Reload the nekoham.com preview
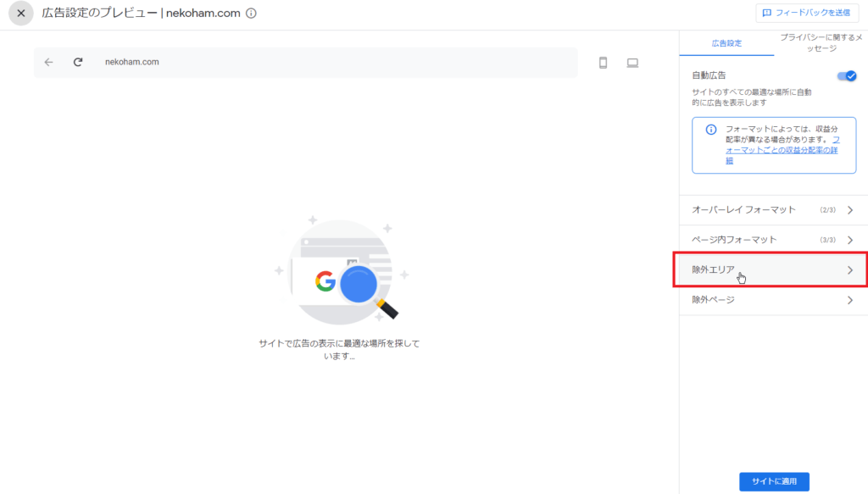Viewport: 868px width, 494px height. [78, 62]
